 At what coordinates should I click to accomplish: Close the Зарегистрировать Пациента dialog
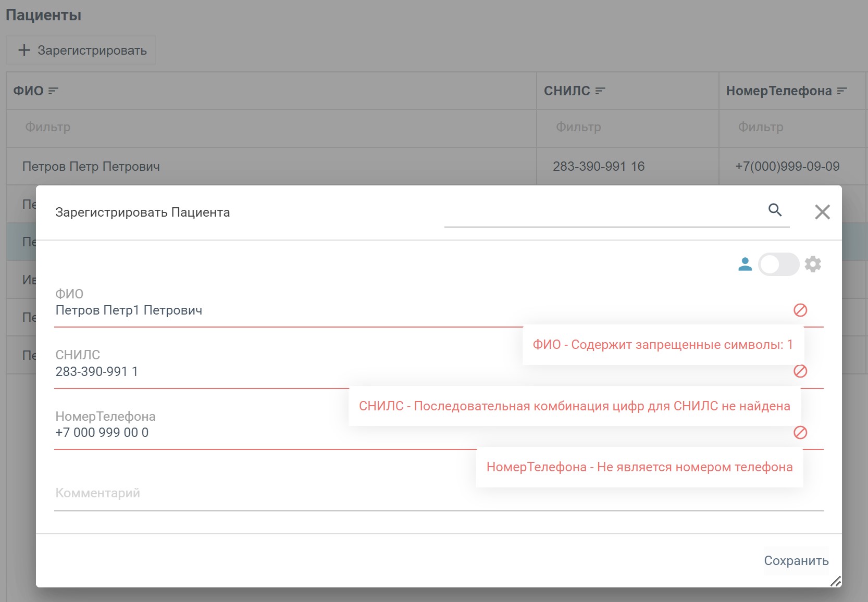coord(822,212)
